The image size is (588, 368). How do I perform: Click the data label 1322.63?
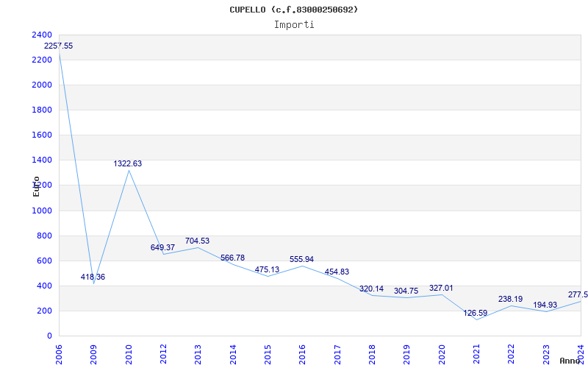[127, 163]
